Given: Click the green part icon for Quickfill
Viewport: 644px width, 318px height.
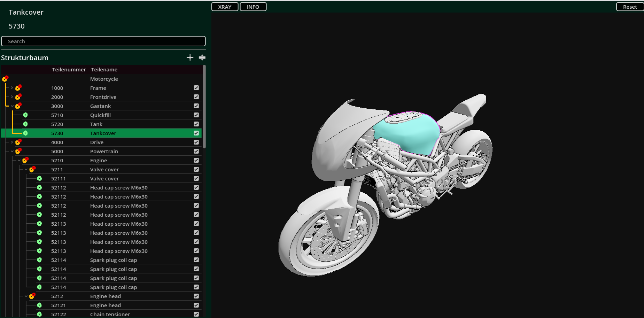Looking at the screenshot, I should click(25, 115).
